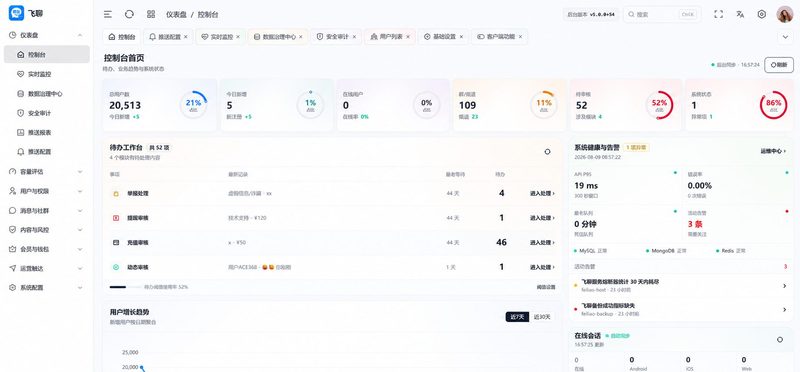The height and width of the screenshot is (372, 800).
Task: Click the 52% ring on pending review card
Action: point(659,105)
